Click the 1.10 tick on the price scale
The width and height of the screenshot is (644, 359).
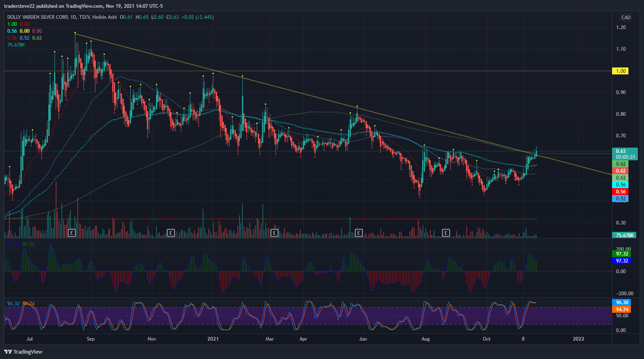621,49
